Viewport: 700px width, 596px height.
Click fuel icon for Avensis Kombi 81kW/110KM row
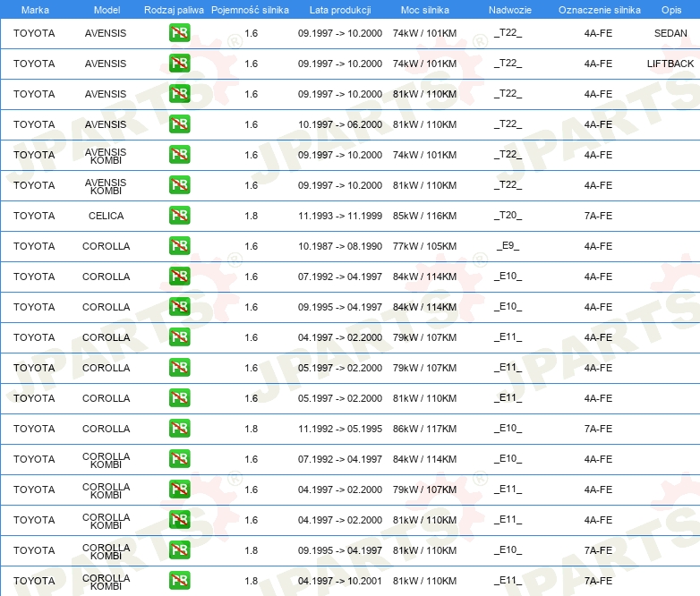pyautogui.click(x=179, y=184)
